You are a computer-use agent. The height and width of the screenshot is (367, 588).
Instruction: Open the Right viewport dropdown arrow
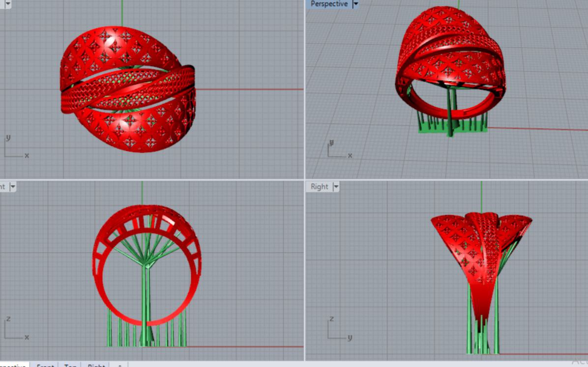tap(336, 187)
